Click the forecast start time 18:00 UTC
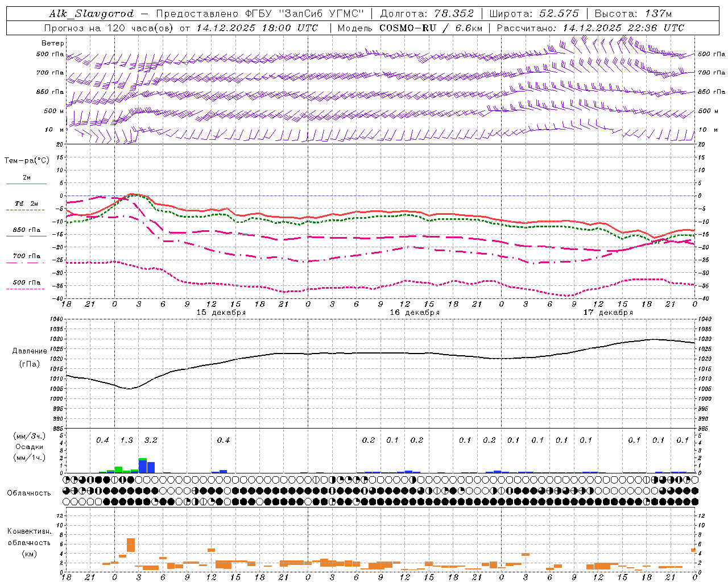This screenshot has width=728, height=582. point(290,28)
